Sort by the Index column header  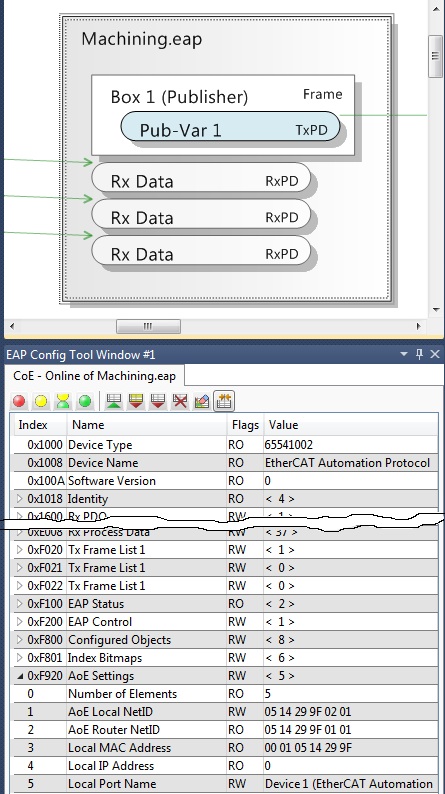click(x=39, y=425)
